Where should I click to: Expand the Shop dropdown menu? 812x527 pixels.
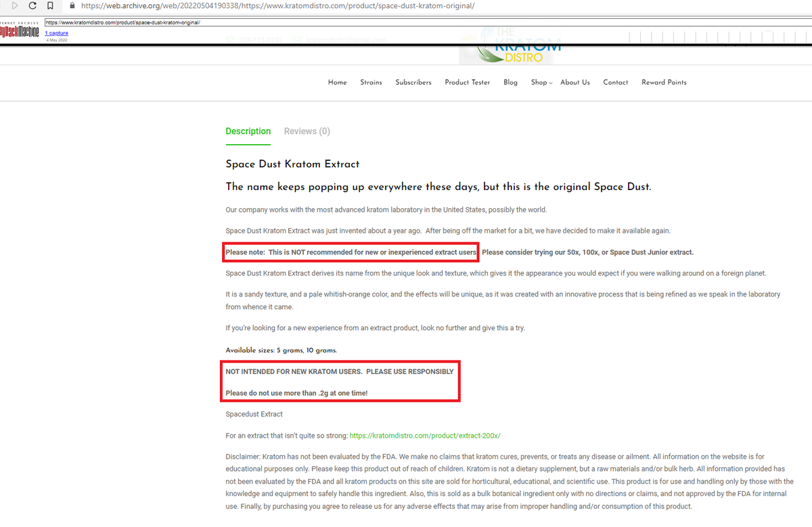pos(541,83)
